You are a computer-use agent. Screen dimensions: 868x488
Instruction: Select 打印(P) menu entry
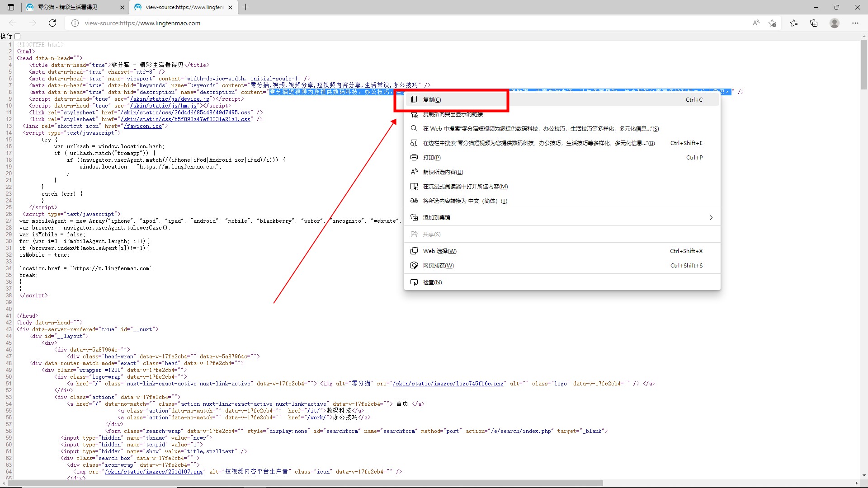431,158
